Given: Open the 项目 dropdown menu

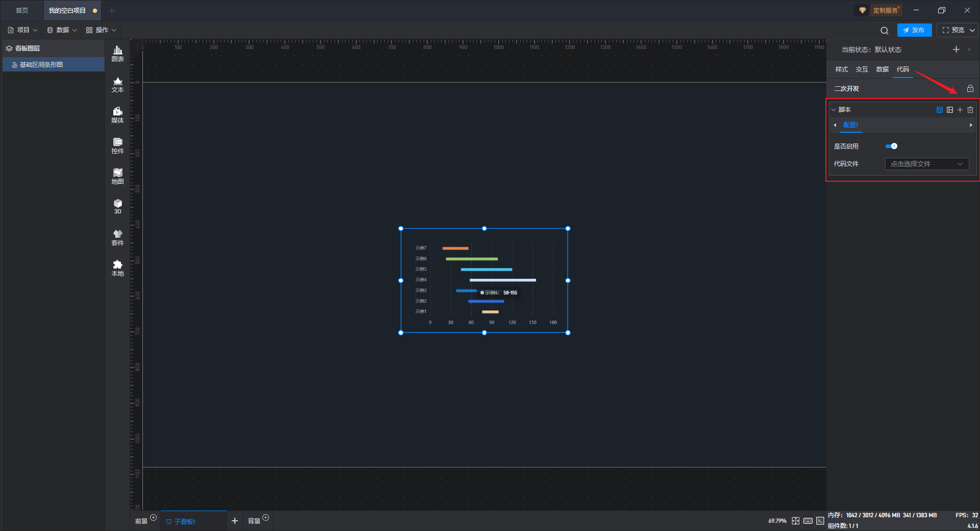Looking at the screenshot, I should click(x=23, y=30).
